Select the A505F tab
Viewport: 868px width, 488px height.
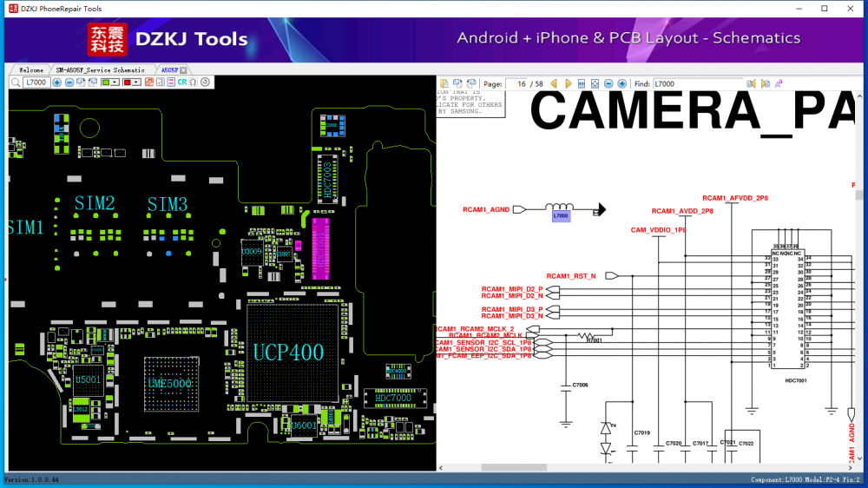point(169,69)
